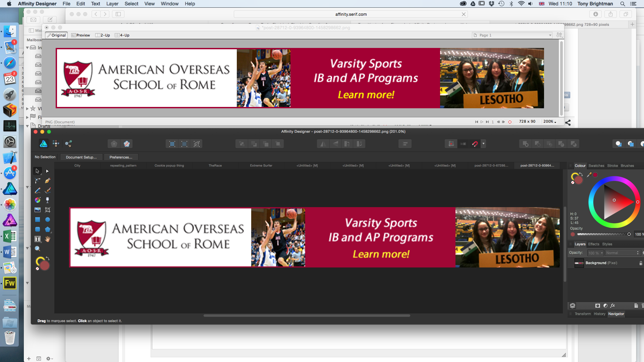Switch to the History panel tab
The width and height of the screenshot is (644, 362).
point(599,314)
